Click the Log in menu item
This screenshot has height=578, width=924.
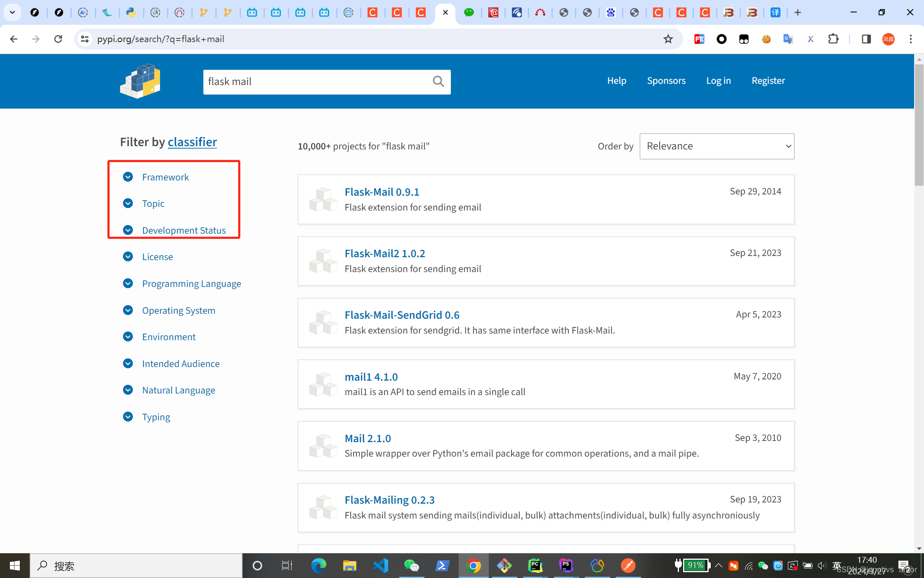click(x=719, y=81)
